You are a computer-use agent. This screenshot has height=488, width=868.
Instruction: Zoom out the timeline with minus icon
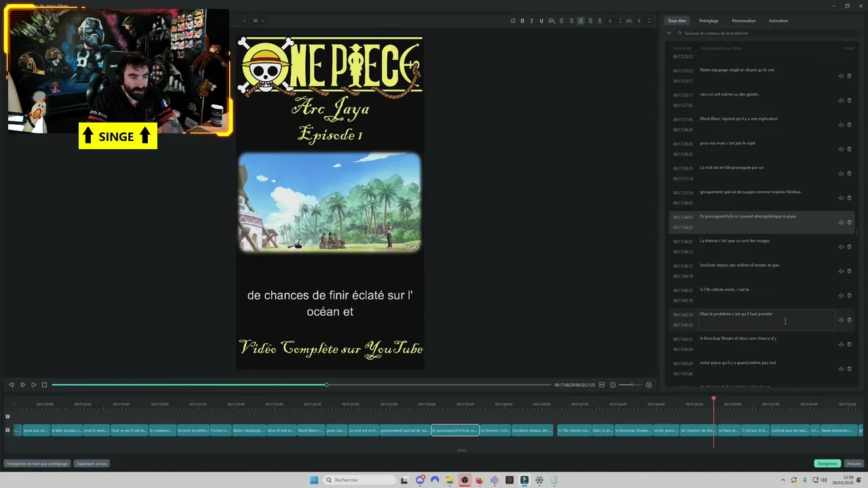613,385
